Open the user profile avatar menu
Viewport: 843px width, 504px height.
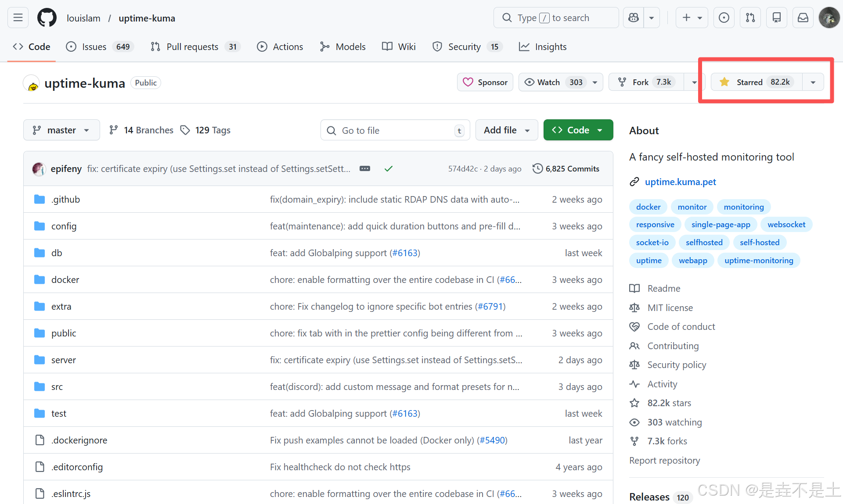[829, 18]
